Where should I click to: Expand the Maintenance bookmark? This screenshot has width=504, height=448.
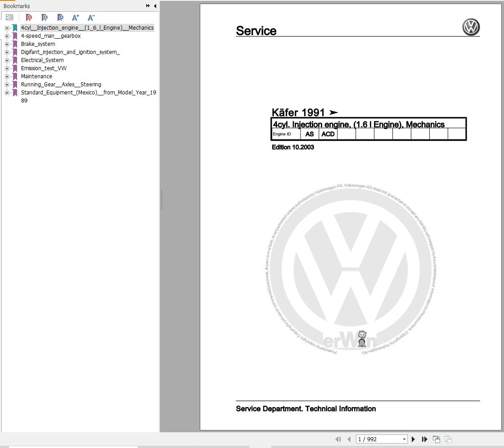[7, 76]
